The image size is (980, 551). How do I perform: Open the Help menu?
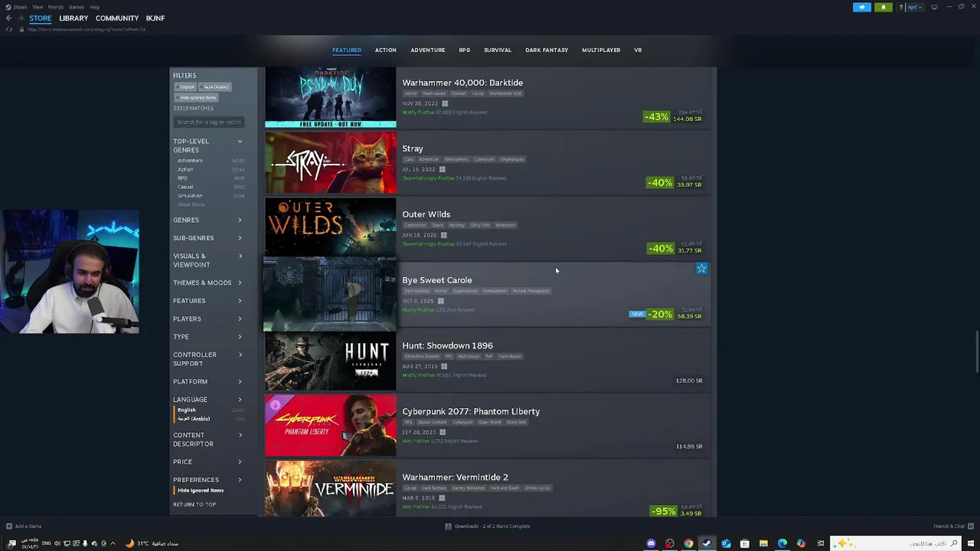point(94,7)
